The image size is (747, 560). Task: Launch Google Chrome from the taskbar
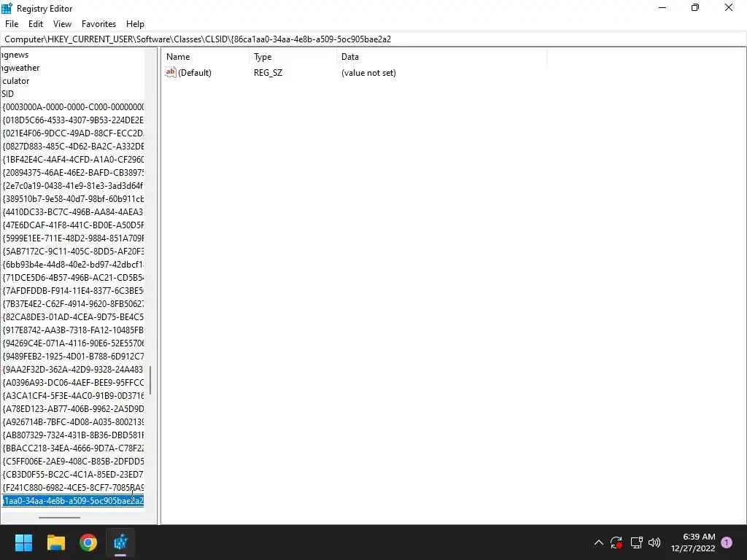tap(88, 542)
